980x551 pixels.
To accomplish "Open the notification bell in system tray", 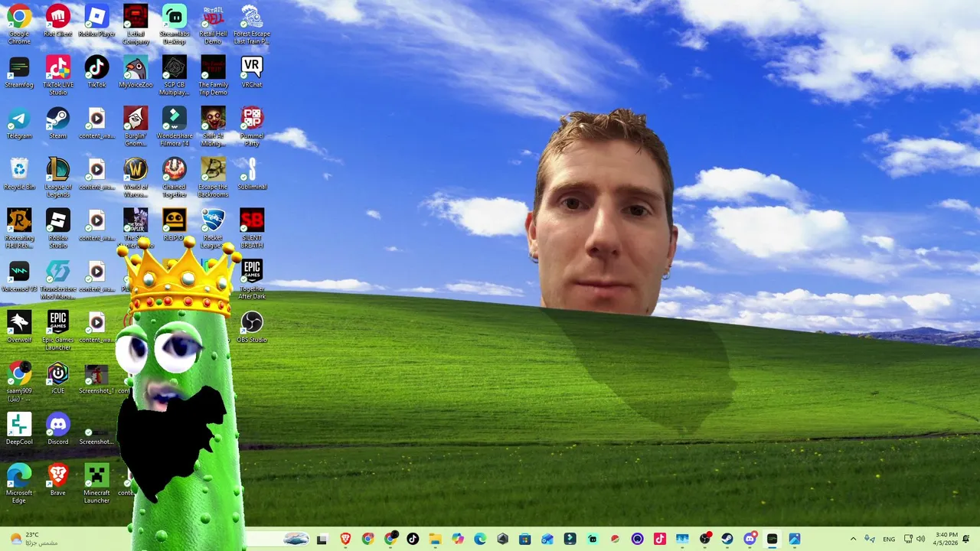I will coord(966,539).
